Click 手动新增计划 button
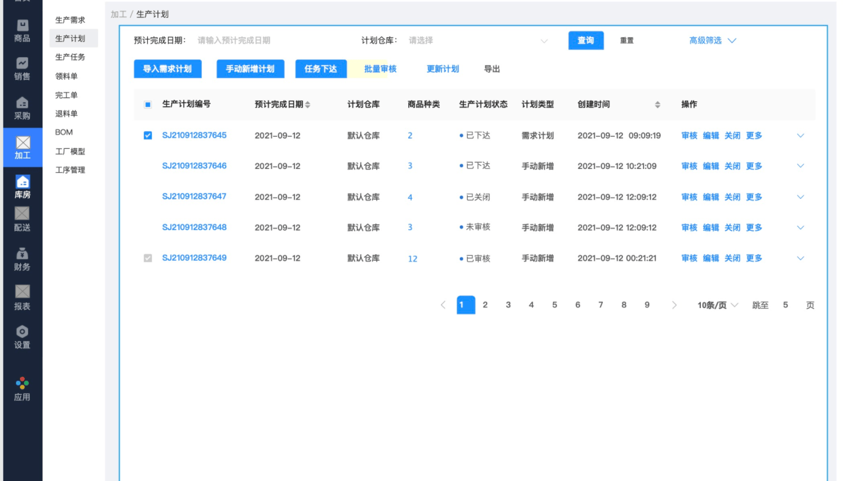The image size is (868, 481). [250, 69]
